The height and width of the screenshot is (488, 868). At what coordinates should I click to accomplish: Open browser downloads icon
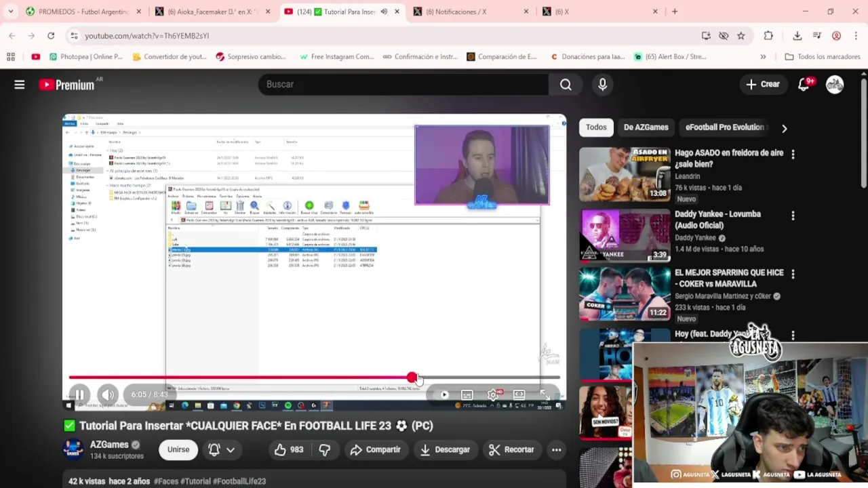click(x=797, y=35)
